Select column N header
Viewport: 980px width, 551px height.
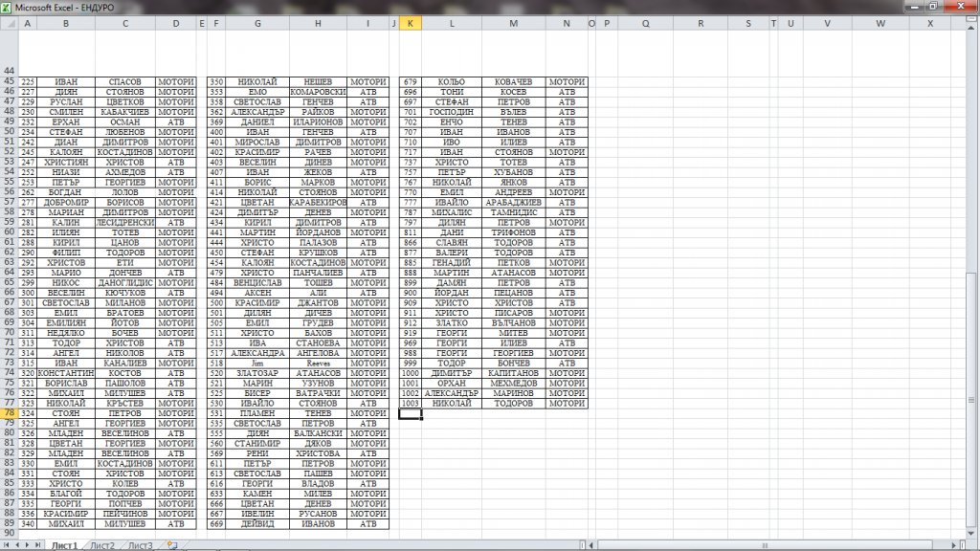[x=567, y=23]
